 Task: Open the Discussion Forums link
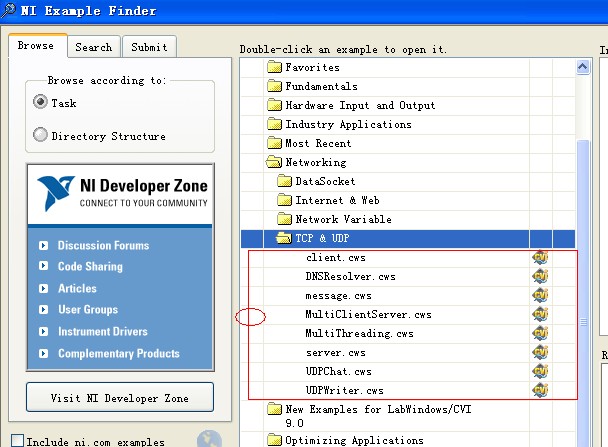[104, 245]
